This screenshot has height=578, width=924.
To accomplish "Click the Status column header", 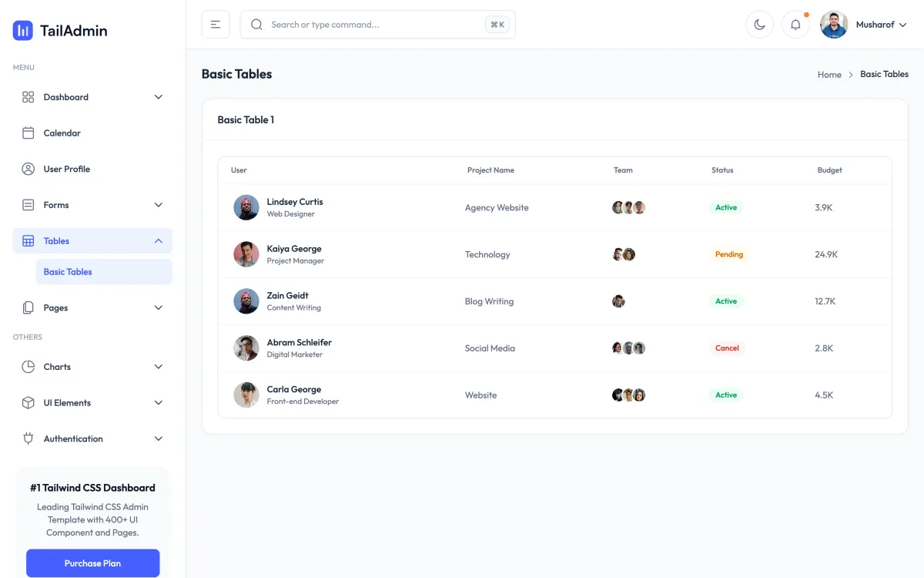I will pos(722,170).
